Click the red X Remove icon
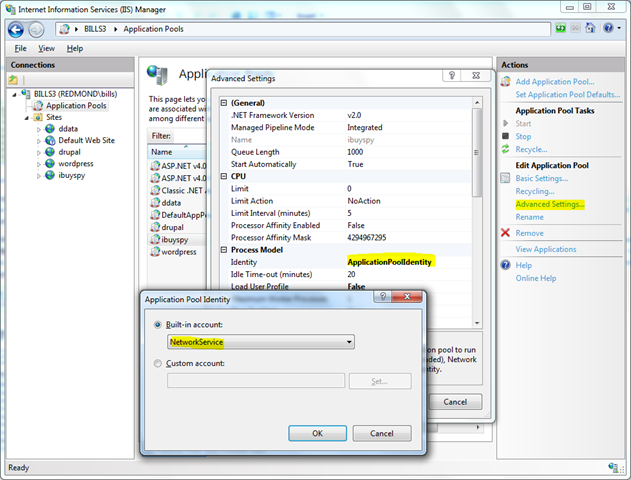 pos(505,233)
